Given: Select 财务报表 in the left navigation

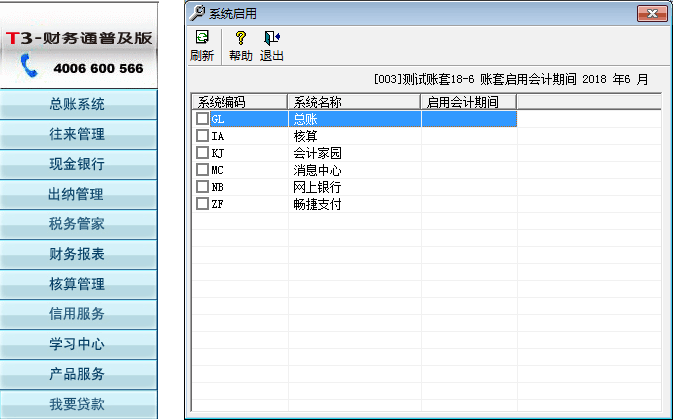Looking at the screenshot, I should (x=77, y=254).
